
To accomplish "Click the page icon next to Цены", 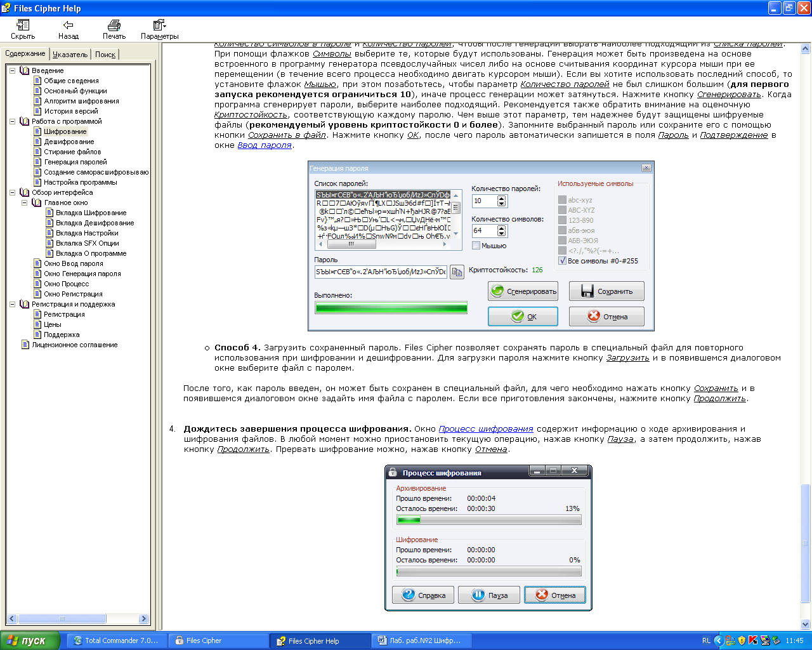I will point(37,324).
